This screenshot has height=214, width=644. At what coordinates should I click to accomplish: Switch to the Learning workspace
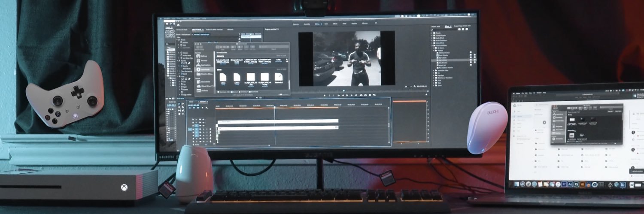coord(296,24)
